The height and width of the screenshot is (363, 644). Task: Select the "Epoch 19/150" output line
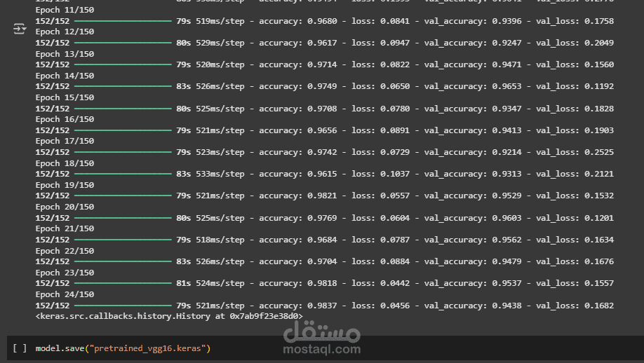[x=65, y=185]
